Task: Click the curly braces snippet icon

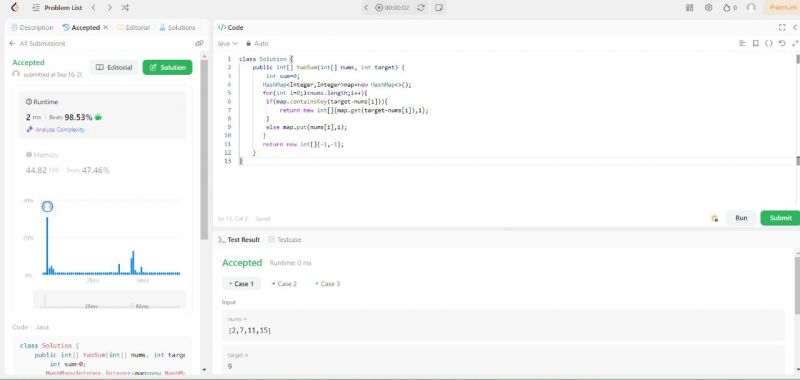Action: pos(769,43)
